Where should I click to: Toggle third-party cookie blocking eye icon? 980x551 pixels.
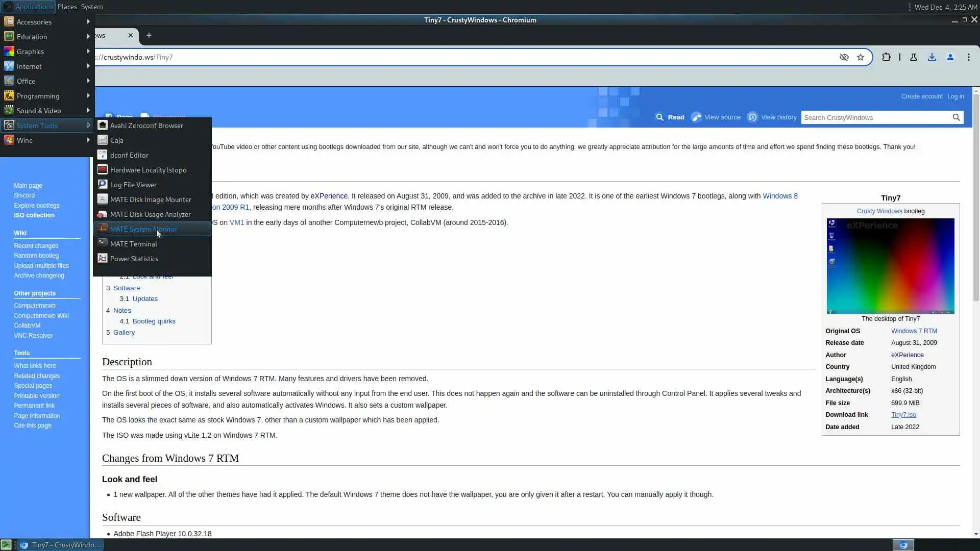click(844, 57)
